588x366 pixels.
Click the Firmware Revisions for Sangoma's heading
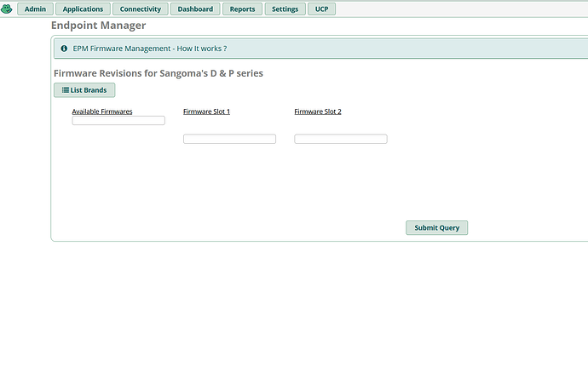[159, 73]
